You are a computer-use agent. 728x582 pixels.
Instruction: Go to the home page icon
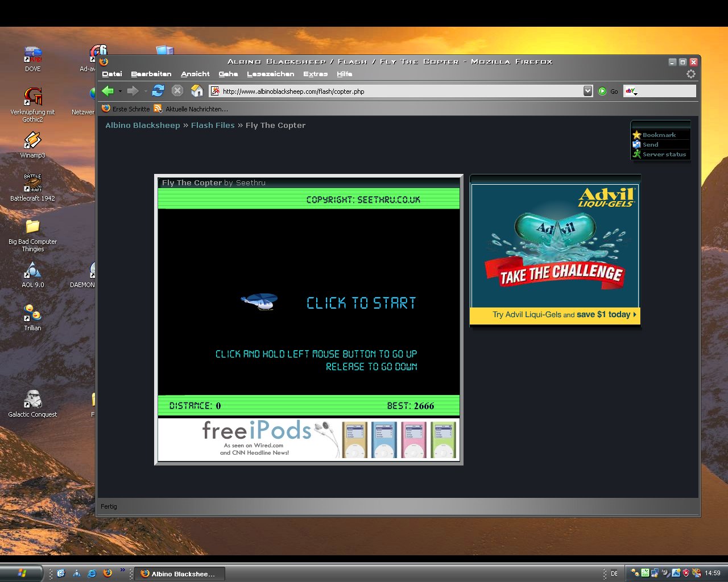tap(197, 91)
